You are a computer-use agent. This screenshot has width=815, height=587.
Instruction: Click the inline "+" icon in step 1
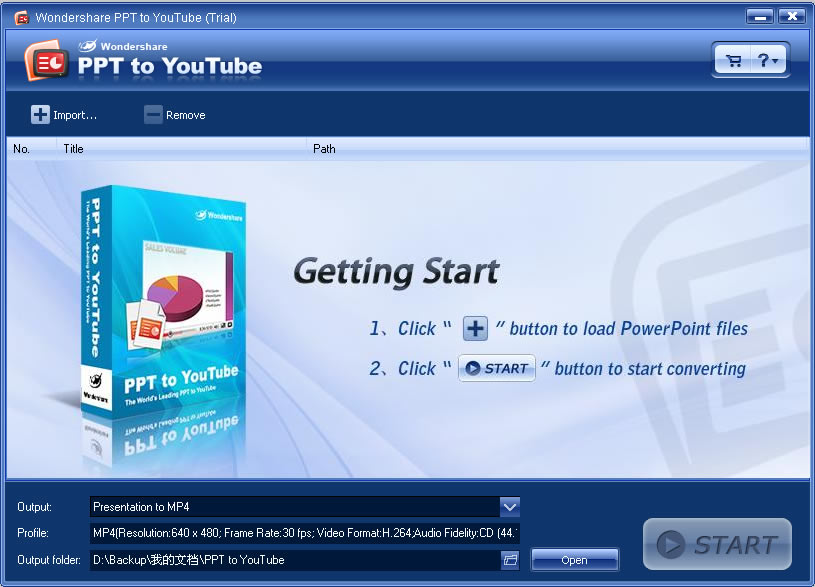click(x=474, y=328)
